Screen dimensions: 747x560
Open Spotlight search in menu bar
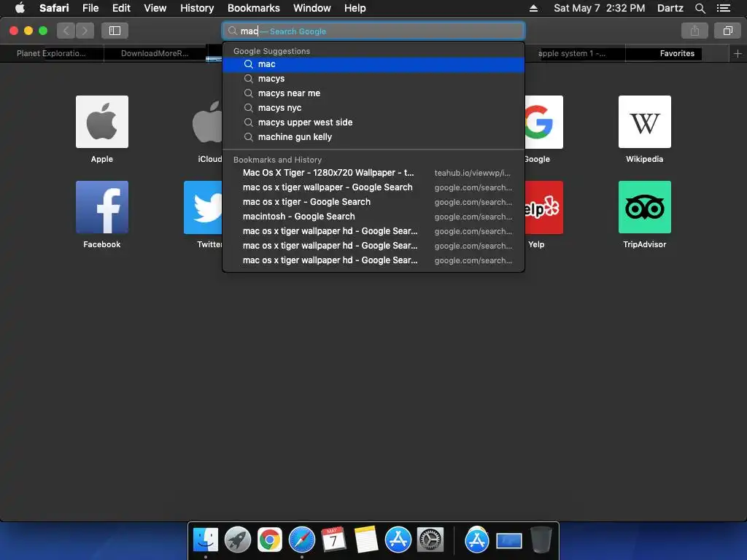point(700,8)
